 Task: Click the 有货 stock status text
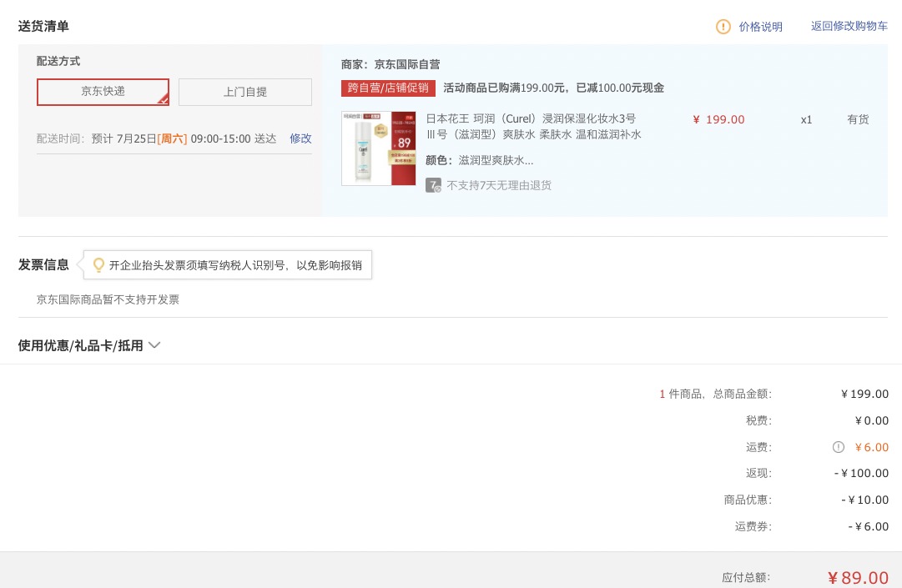point(858,119)
